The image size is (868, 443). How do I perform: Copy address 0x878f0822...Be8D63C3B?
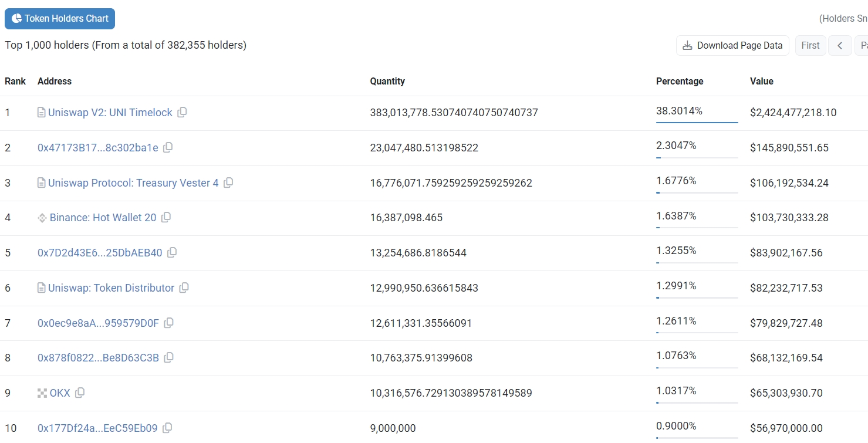point(168,357)
